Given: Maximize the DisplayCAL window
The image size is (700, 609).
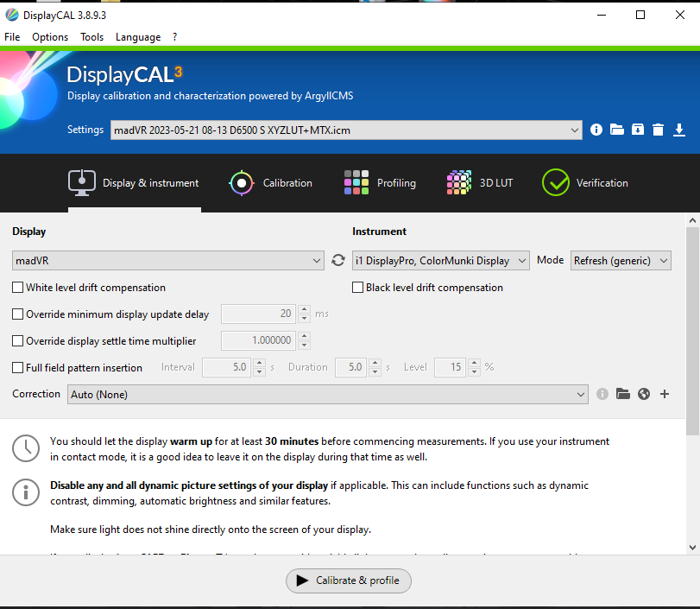Looking at the screenshot, I should (640, 15).
